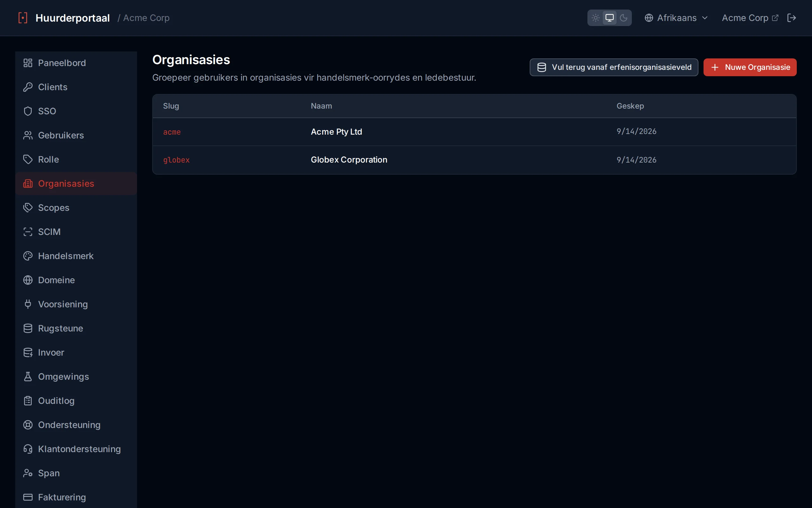This screenshot has width=812, height=508.
Task: Click the Klantondersteuning headset icon
Action: click(28, 449)
